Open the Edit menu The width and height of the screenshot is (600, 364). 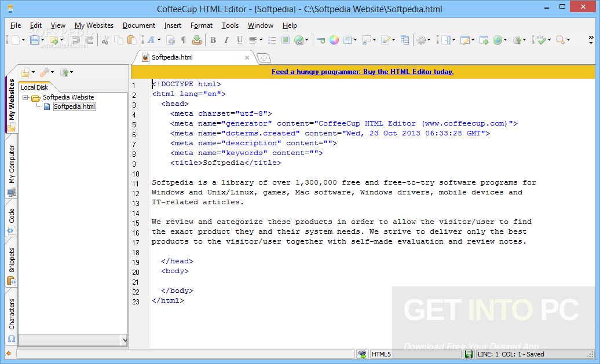[x=36, y=25]
